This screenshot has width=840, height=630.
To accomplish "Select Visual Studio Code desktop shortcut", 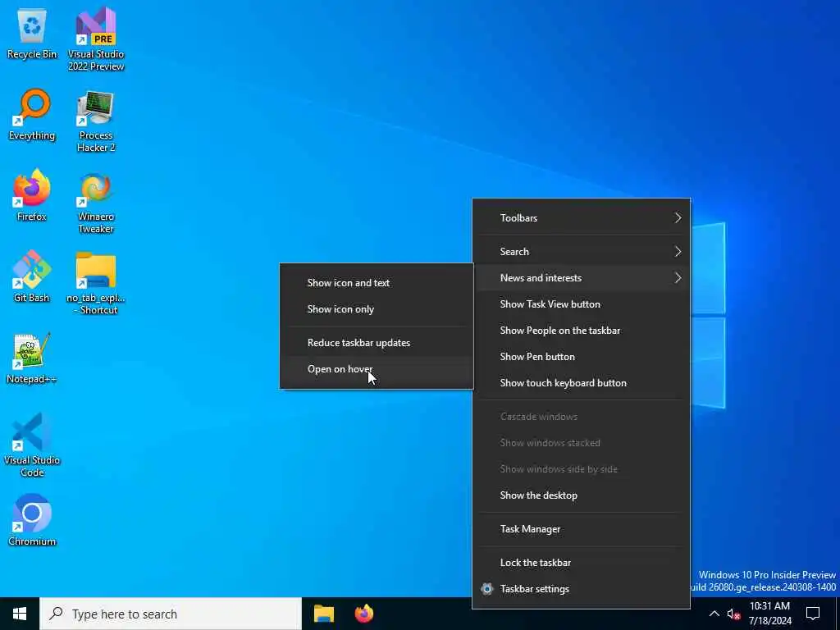I will [x=32, y=445].
